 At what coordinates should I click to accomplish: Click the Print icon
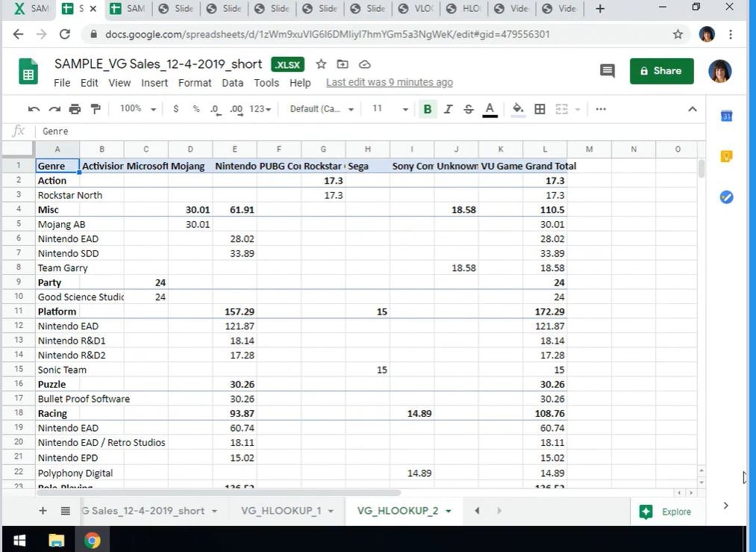pyautogui.click(x=75, y=109)
